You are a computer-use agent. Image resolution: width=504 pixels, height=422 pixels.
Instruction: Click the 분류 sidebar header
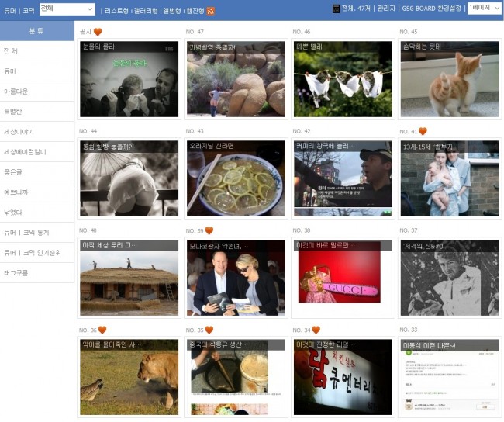pos(37,31)
